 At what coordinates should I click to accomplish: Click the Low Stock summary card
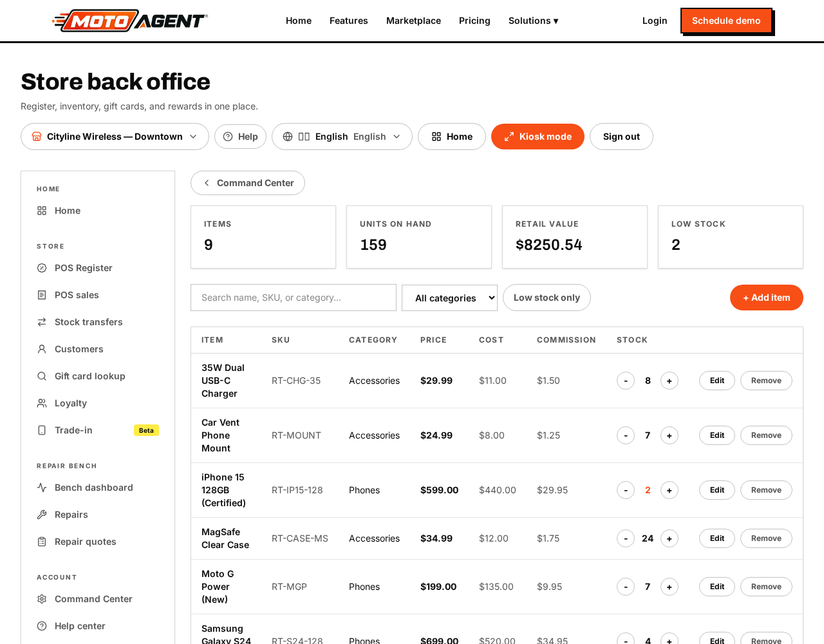point(731,237)
